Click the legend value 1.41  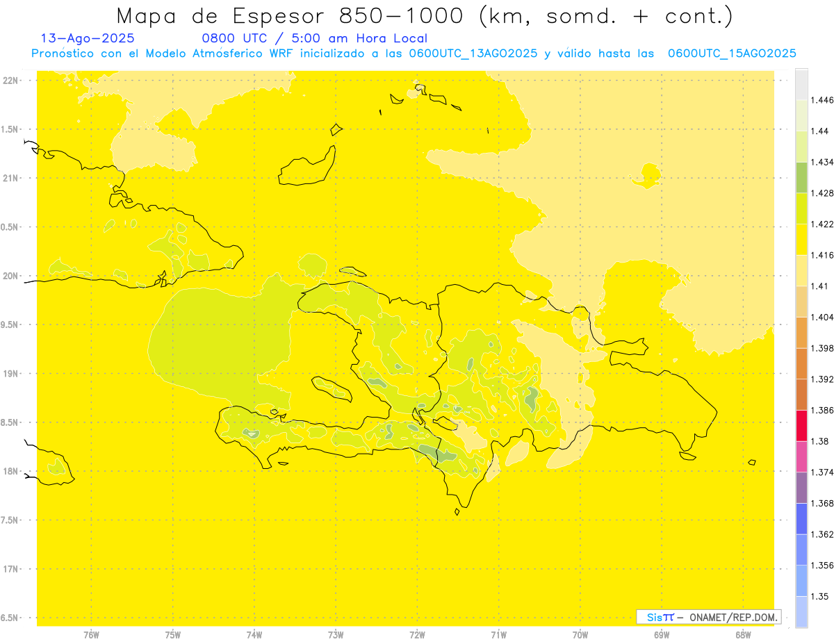tap(819, 286)
